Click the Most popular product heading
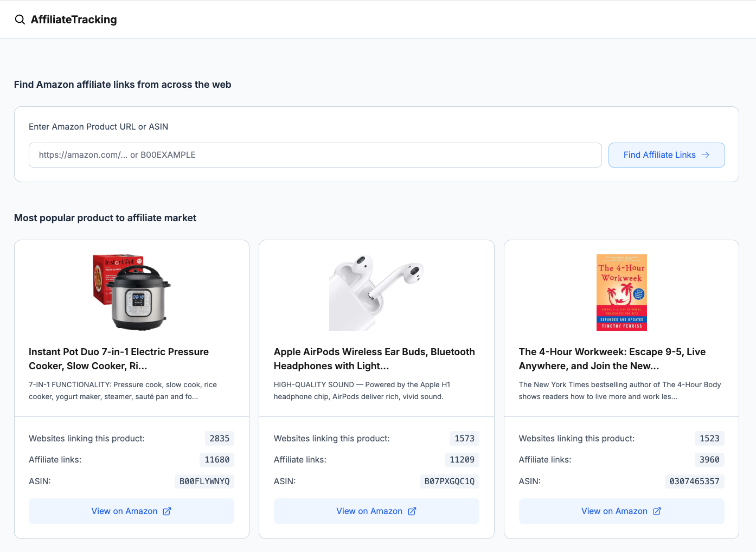This screenshot has width=756, height=552. point(105,218)
